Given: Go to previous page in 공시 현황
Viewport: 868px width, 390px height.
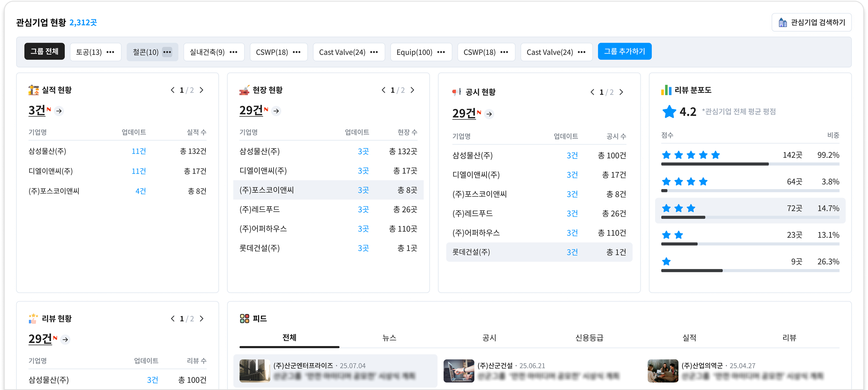Looking at the screenshot, I should [x=592, y=92].
